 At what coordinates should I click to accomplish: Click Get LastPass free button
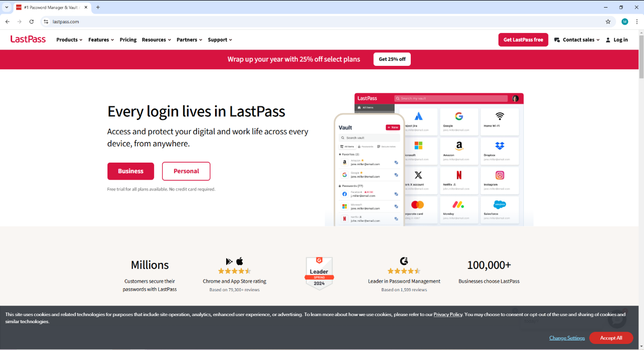523,40
